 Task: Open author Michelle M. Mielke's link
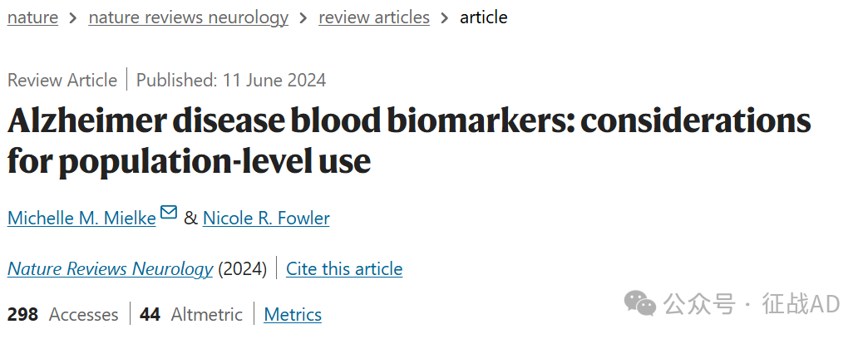coord(81,219)
